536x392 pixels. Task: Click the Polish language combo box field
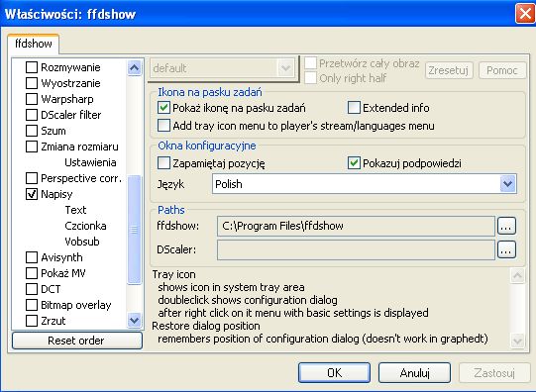(x=365, y=184)
